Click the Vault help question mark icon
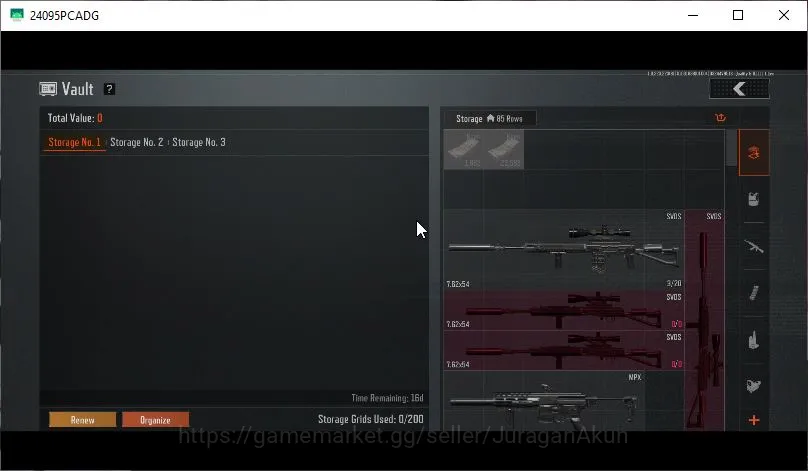Image resolution: width=808 pixels, height=471 pixels. coord(109,89)
